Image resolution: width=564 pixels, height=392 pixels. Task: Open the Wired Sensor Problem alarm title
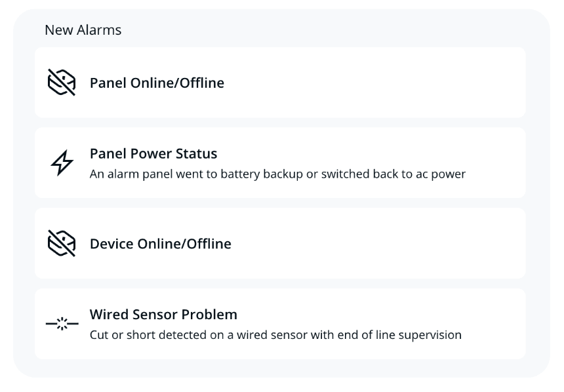[x=163, y=315]
